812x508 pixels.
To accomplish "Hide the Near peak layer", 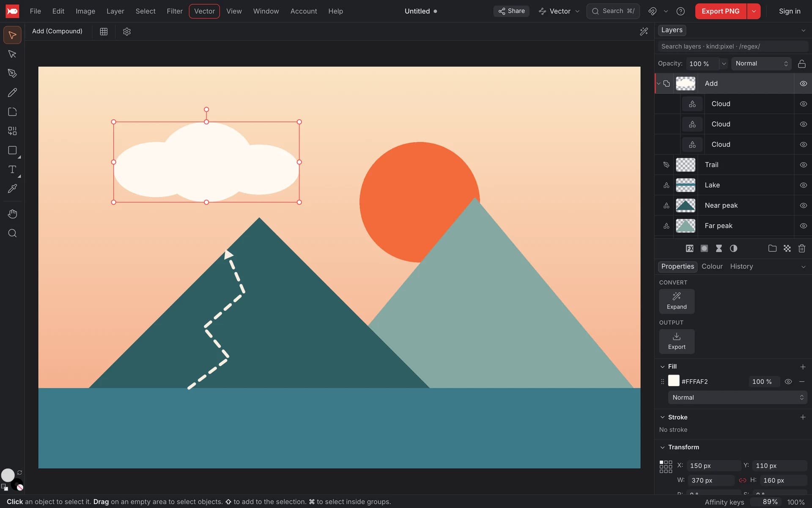I will pos(803,205).
